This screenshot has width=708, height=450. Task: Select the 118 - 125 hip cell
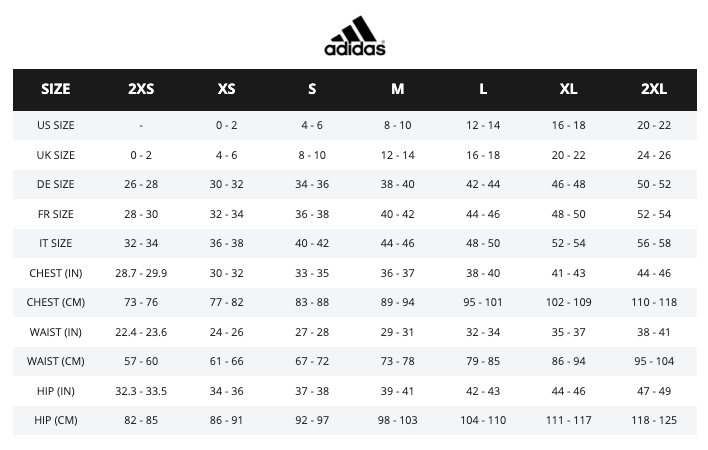point(654,420)
